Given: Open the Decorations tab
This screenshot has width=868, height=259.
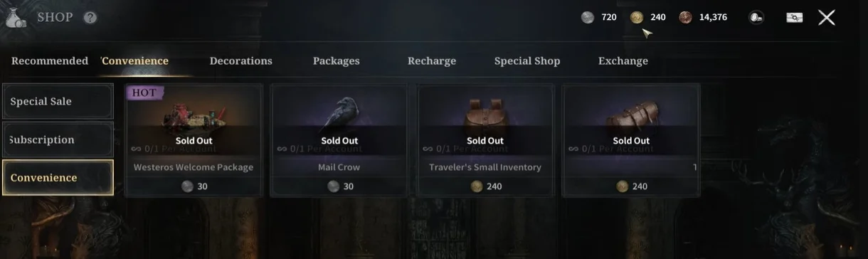Looking at the screenshot, I should (x=240, y=61).
